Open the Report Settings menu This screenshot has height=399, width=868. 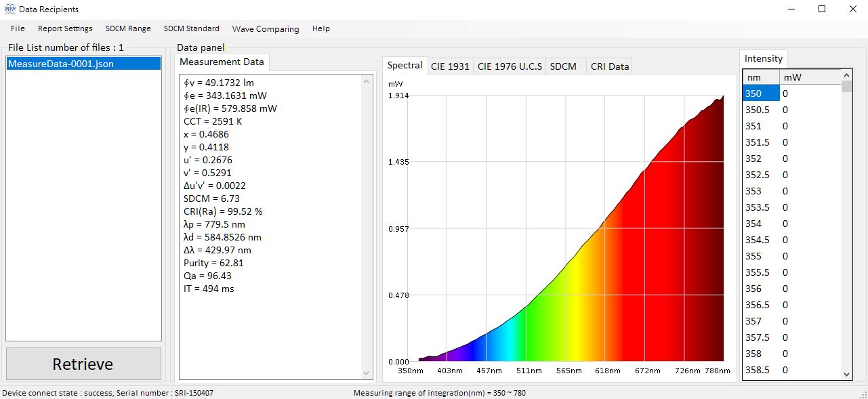coord(65,28)
